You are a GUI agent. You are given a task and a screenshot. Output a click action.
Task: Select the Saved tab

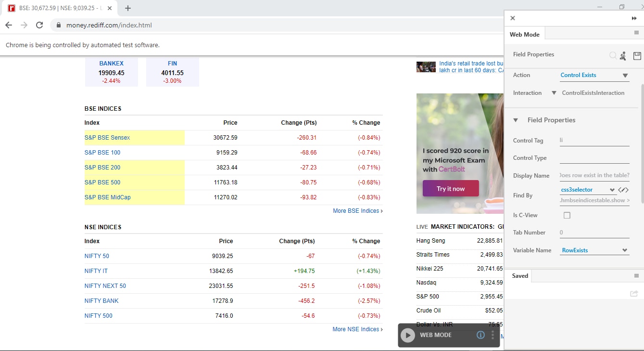(520, 276)
